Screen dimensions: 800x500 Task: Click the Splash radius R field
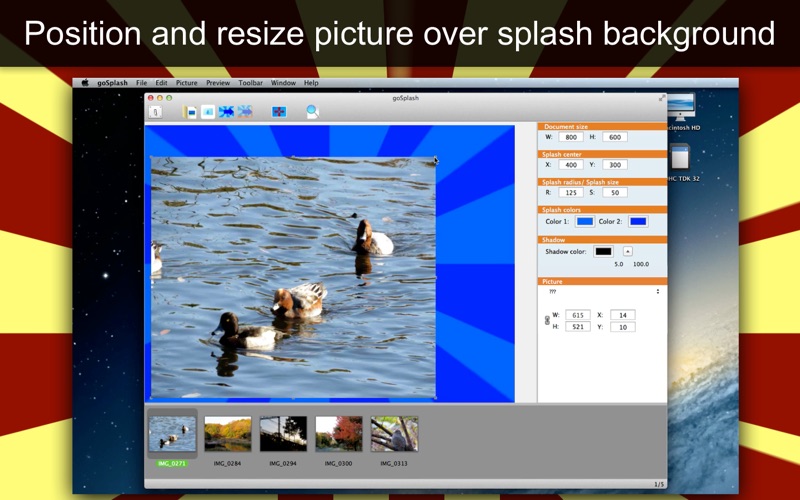click(571, 193)
